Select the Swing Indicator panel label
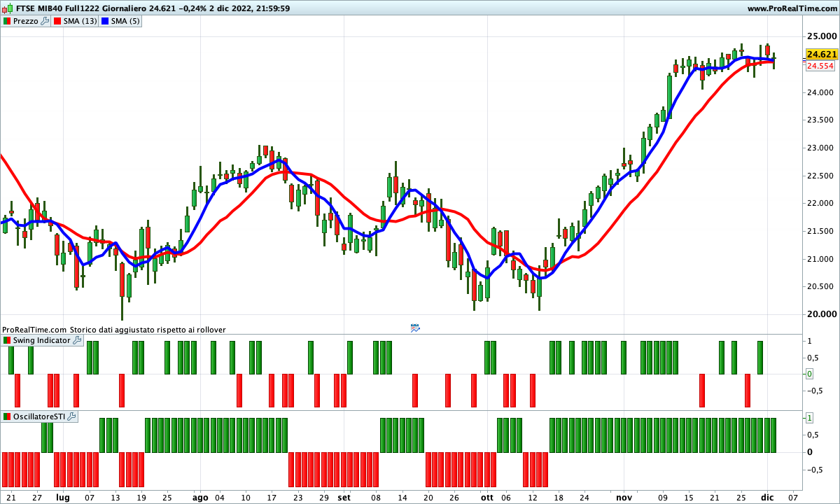The image size is (840, 504). (x=42, y=340)
